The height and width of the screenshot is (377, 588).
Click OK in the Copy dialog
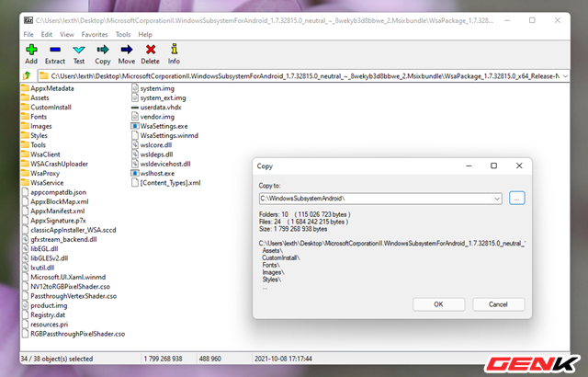438,304
